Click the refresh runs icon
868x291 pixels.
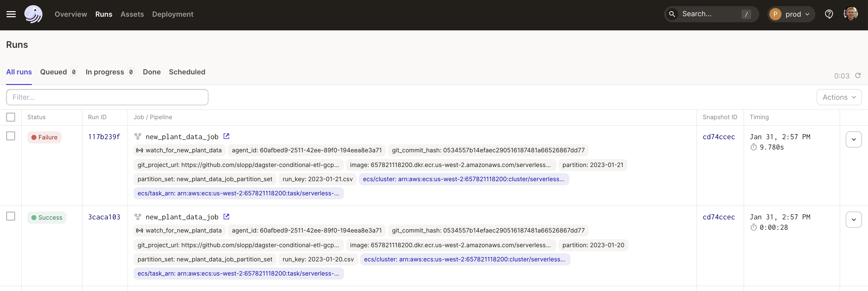(x=858, y=75)
